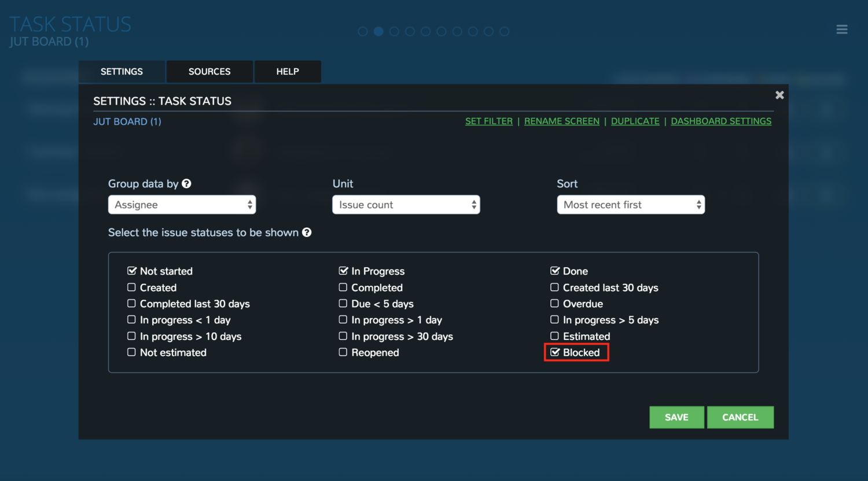Uncheck the Not started status
Viewport: 868px width, 481px height.
[x=131, y=271]
